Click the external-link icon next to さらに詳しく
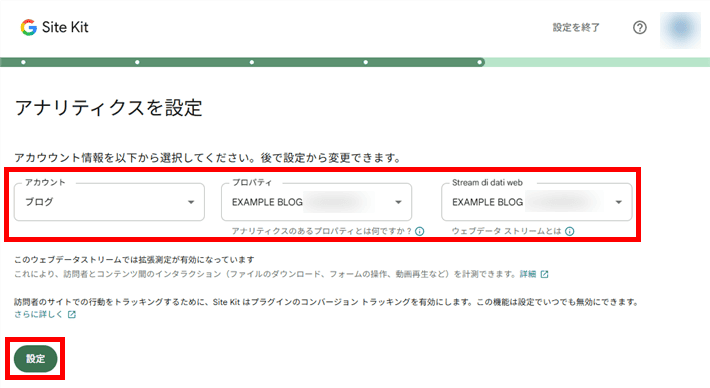This screenshot has width=710, height=388. [72, 314]
